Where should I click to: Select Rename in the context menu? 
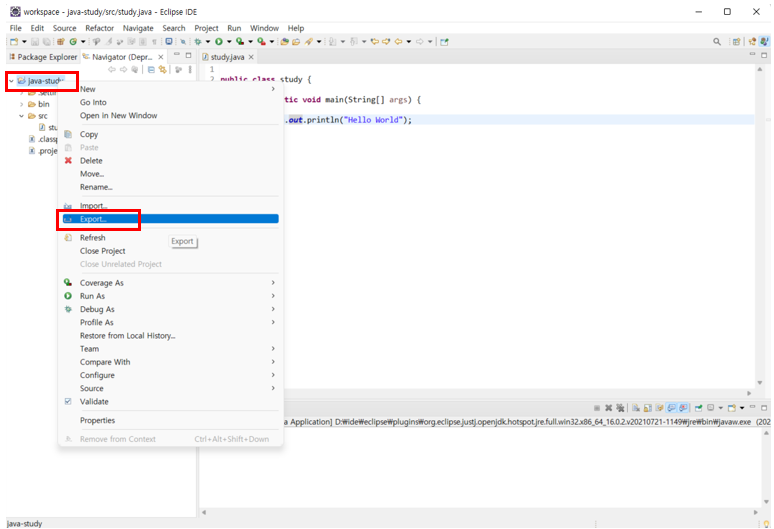point(168,187)
